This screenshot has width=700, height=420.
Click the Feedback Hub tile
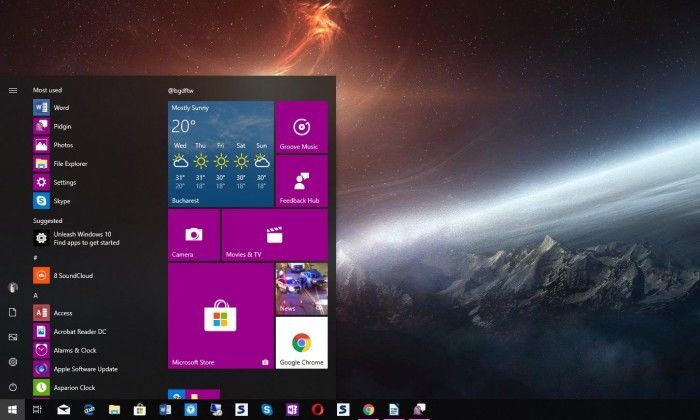pyautogui.click(x=301, y=181)
